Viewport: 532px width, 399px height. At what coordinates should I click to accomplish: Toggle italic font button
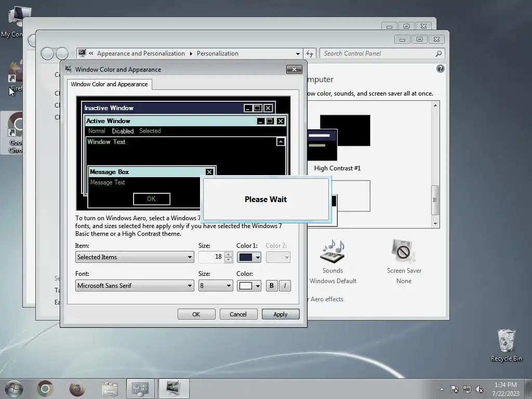(x=285, y=286)
